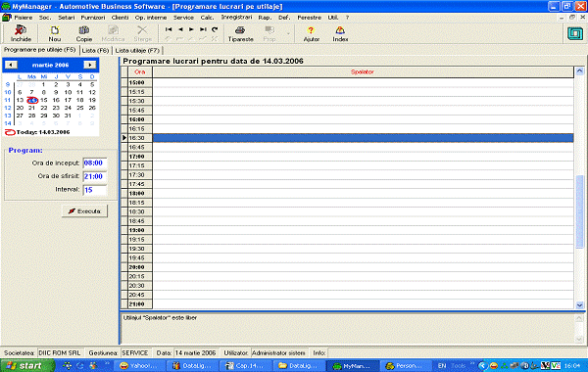588x372 pixels.
Task: Click the Spalator column header
Action: point(363,71)
